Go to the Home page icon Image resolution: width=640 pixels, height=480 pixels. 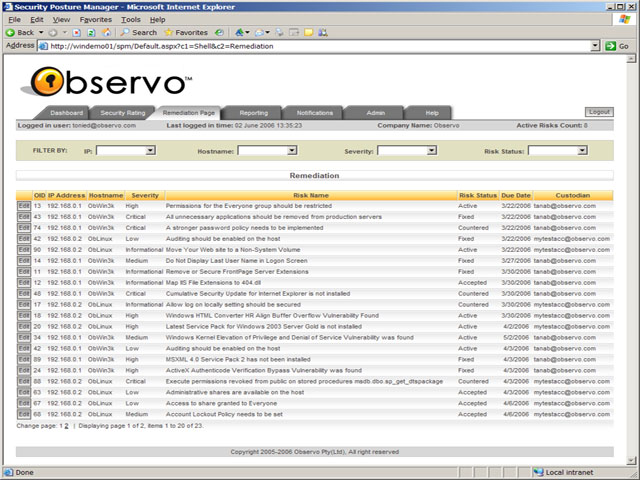pos(107,33)
